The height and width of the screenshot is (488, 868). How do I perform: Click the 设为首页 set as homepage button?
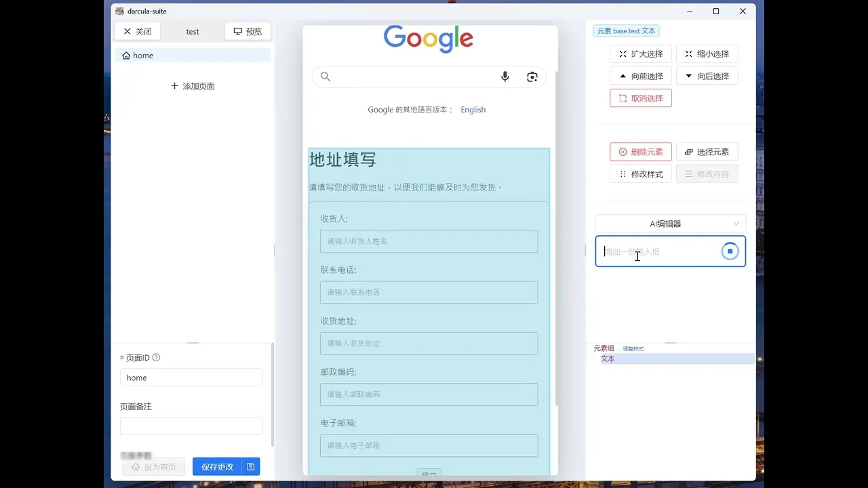tap(154, 467)
